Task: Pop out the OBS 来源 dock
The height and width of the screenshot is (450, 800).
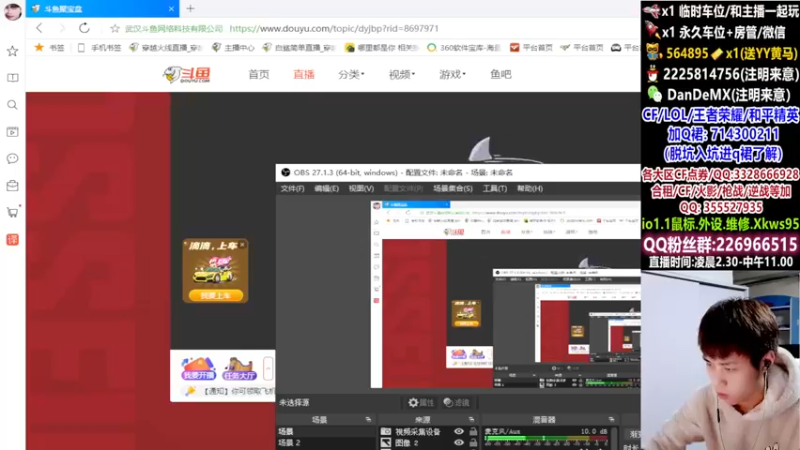Action: tap(471, 419)
